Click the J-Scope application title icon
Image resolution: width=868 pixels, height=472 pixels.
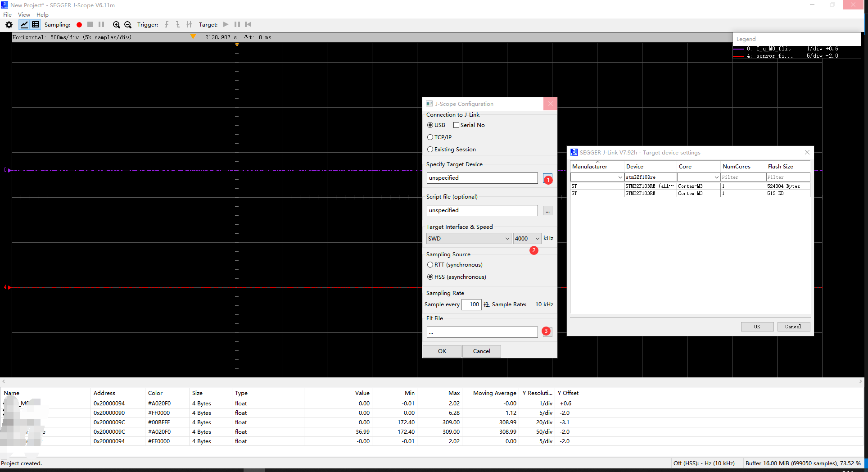tap(5, 5)
